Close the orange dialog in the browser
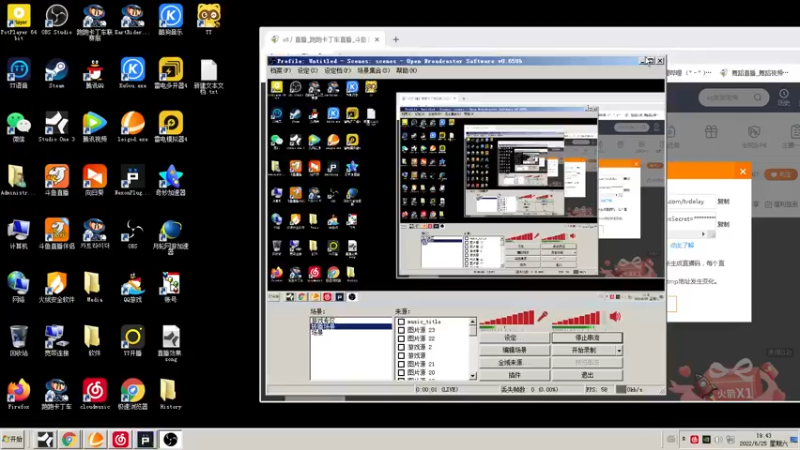The image size is (800, 450). coord(743,171)
